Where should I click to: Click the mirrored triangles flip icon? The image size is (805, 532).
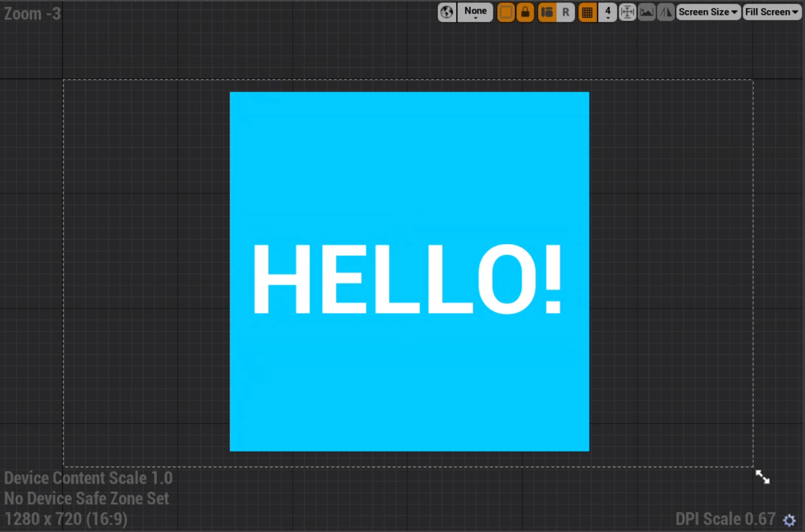[x=665, y=12]
